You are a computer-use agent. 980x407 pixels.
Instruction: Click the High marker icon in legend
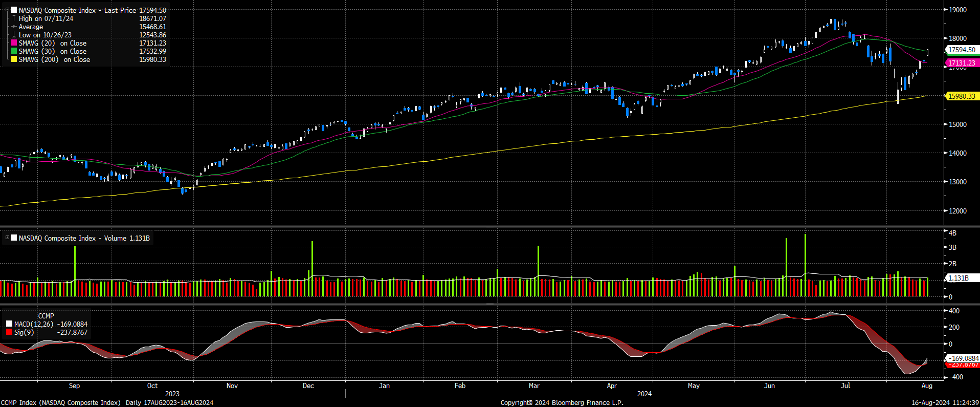click(14, 18)
